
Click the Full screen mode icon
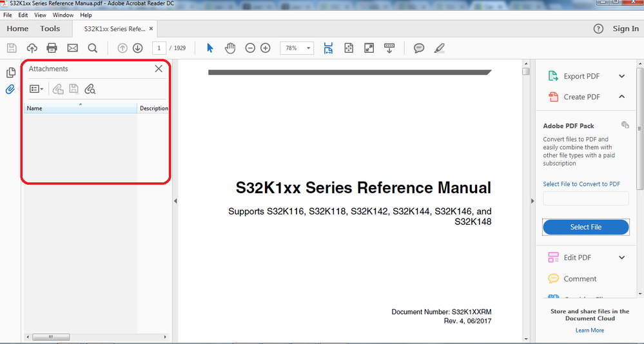point(369,48)
